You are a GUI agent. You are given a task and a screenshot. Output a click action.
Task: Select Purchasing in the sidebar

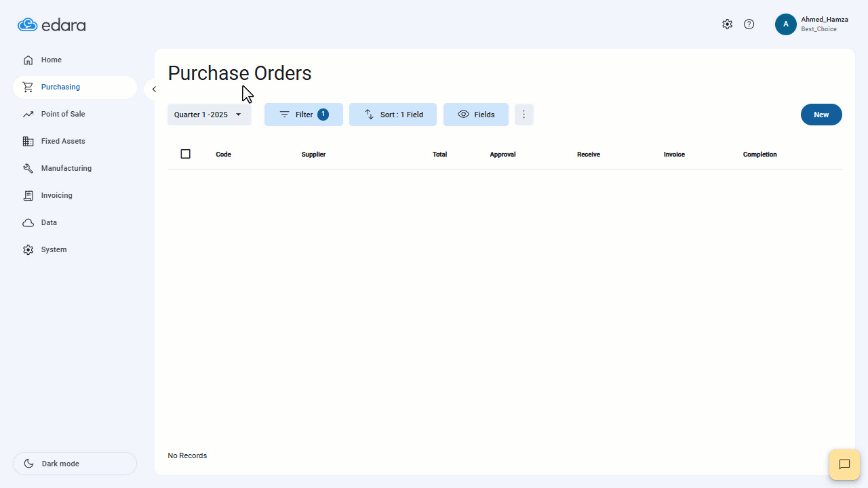(75, 87)
